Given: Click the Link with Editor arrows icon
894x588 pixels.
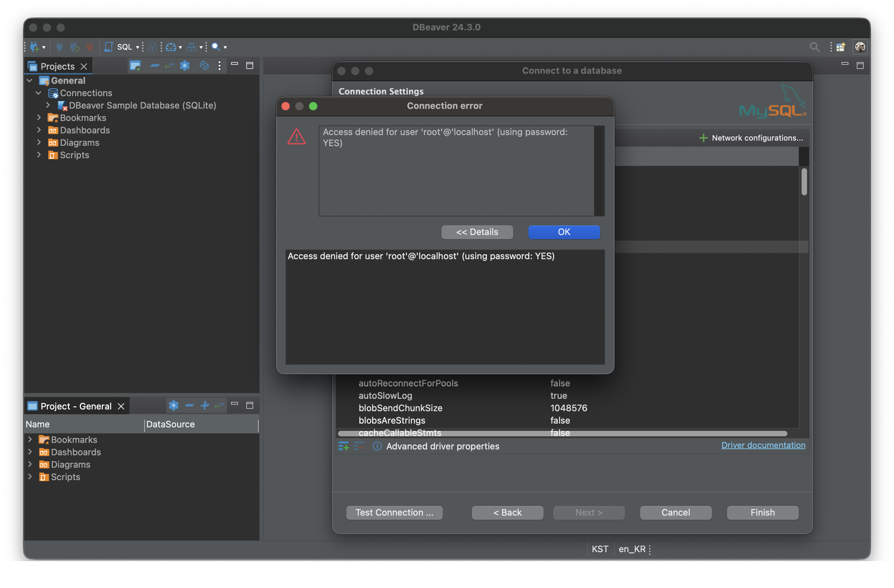Looking at the screenshot, I should tap(169, 66).
